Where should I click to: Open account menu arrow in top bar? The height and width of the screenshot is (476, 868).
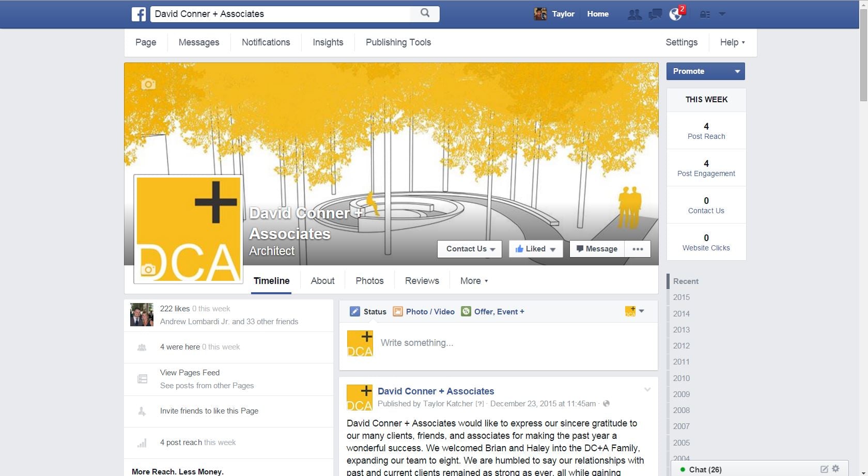coord(722,14)
